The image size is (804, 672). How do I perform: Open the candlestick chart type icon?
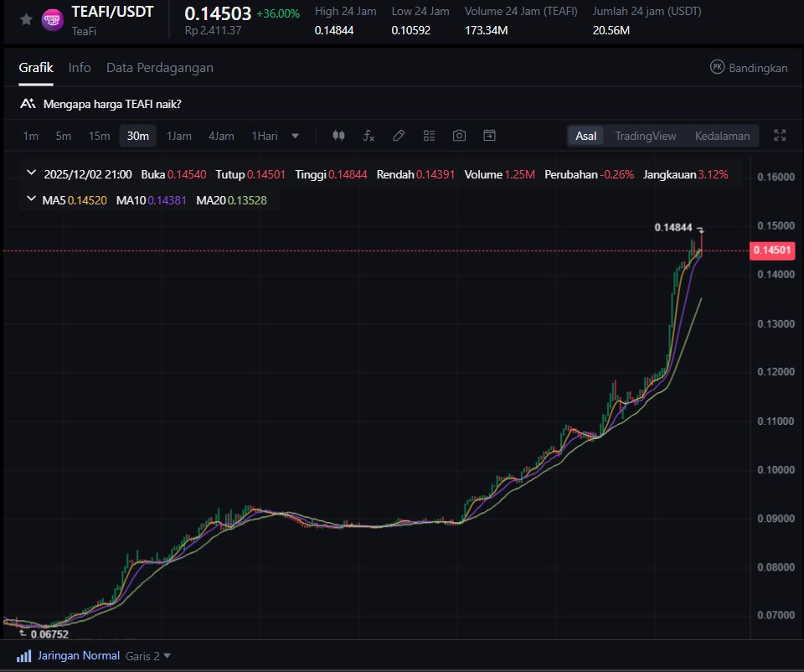point(338,136)
